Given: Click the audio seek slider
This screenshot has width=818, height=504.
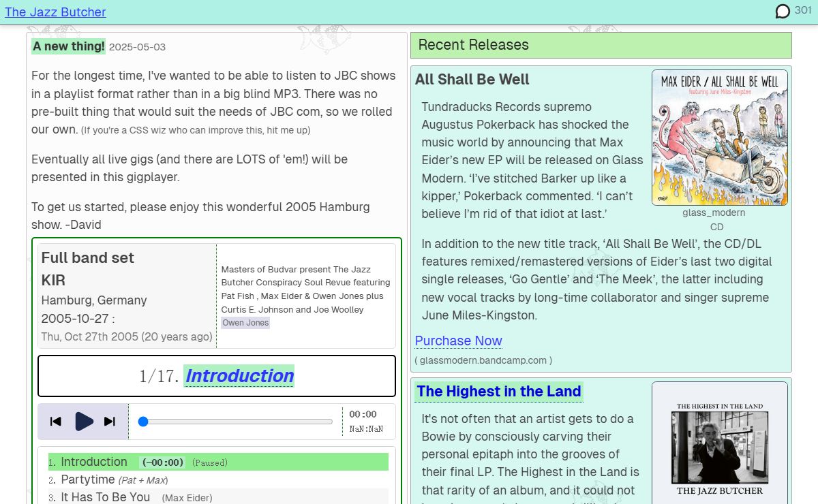Looking at the screenshot, I should click(x=235, y=422).
